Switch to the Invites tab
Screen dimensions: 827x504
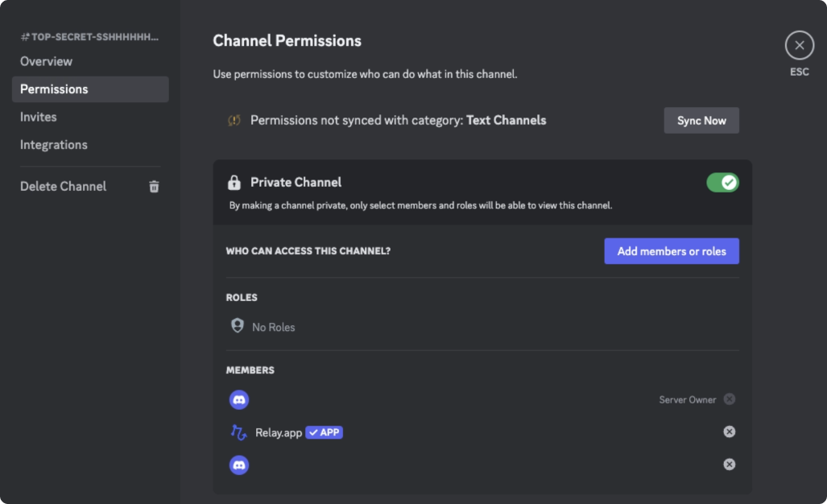(x=38, y=117)
